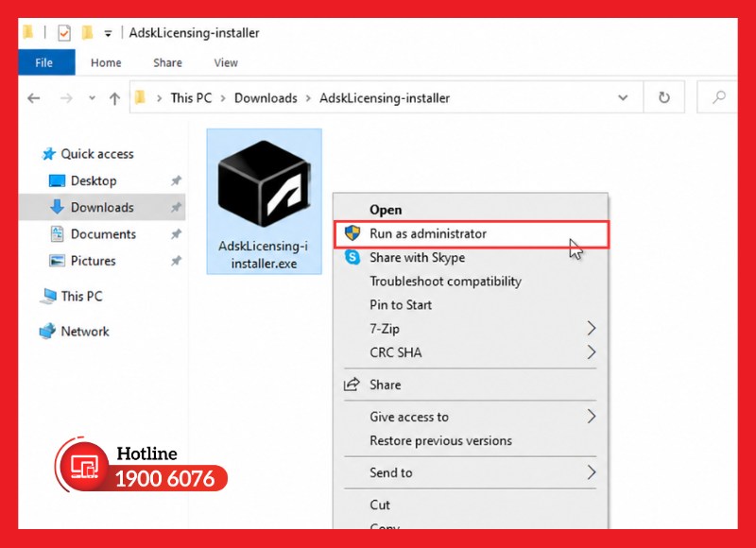Open the CRC SHA submenu
Image resolution: width=756 pixels, height=548 pixels.
(x=471, y=352)
